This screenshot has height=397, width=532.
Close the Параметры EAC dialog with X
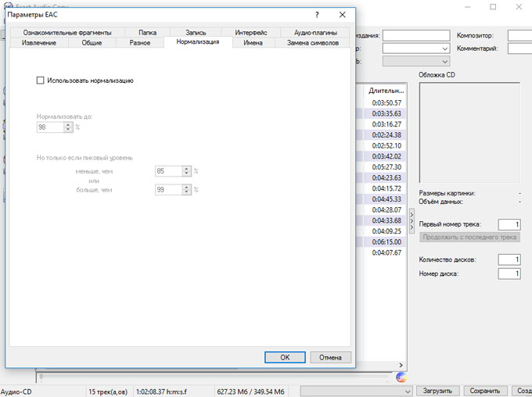(343, 15)
